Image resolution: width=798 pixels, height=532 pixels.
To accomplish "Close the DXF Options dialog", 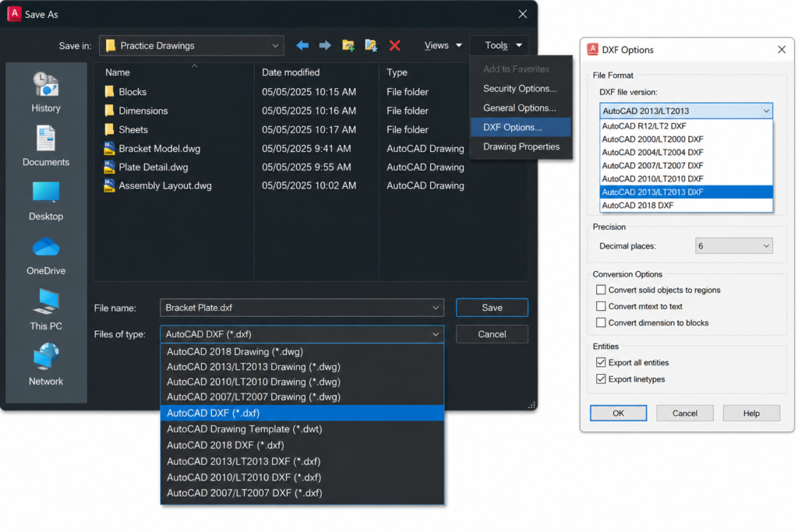I will tap(782, 49).
